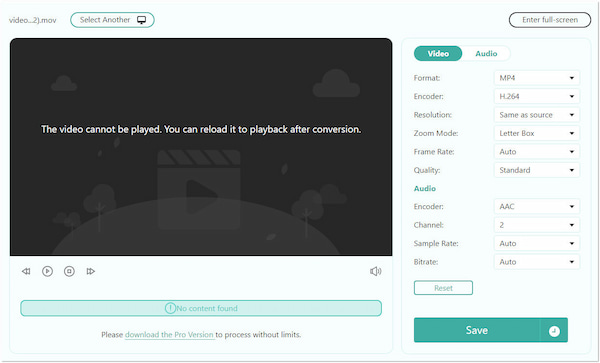Click the play button icon

click(x=47, y=271)
